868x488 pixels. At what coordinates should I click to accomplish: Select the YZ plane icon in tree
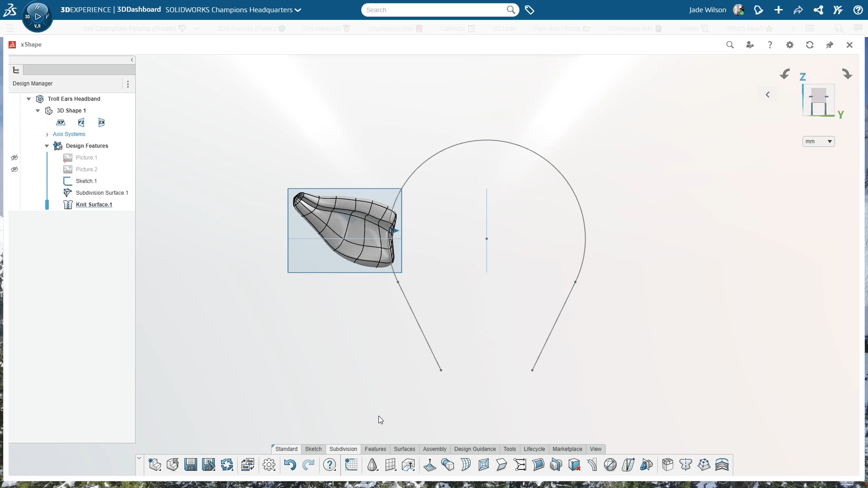pyautogui.click(x=81, y=122)
